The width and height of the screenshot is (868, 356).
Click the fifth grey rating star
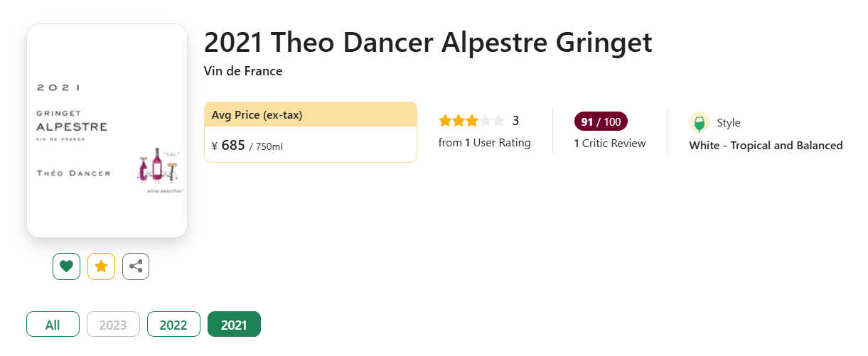coord(498,121)
